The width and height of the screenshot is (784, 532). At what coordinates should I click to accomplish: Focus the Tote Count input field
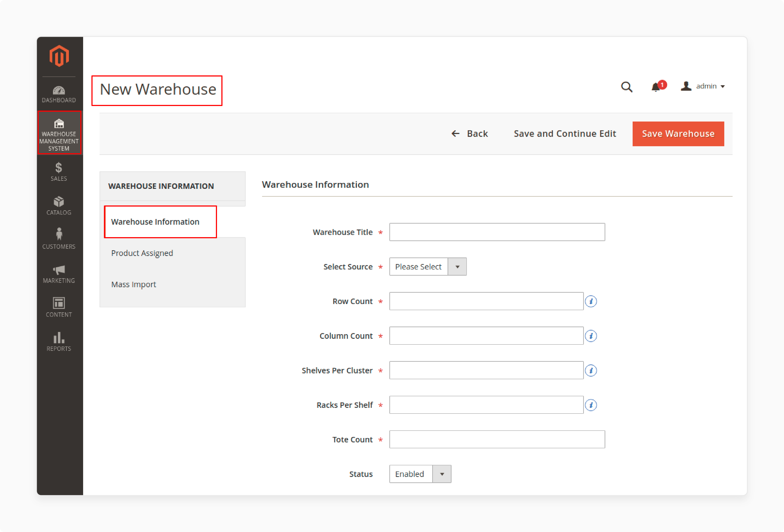pos(497,439)
